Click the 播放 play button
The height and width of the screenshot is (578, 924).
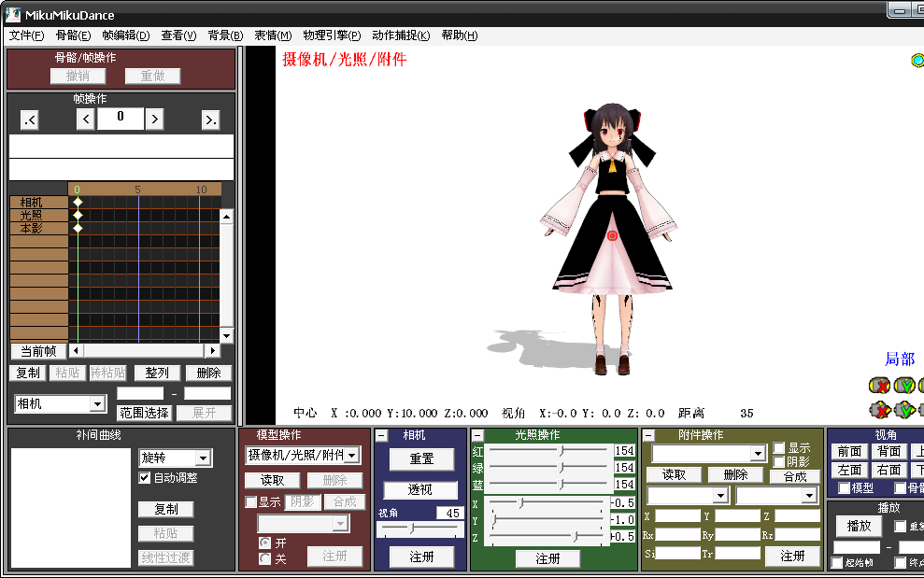[x=859, y=526]
